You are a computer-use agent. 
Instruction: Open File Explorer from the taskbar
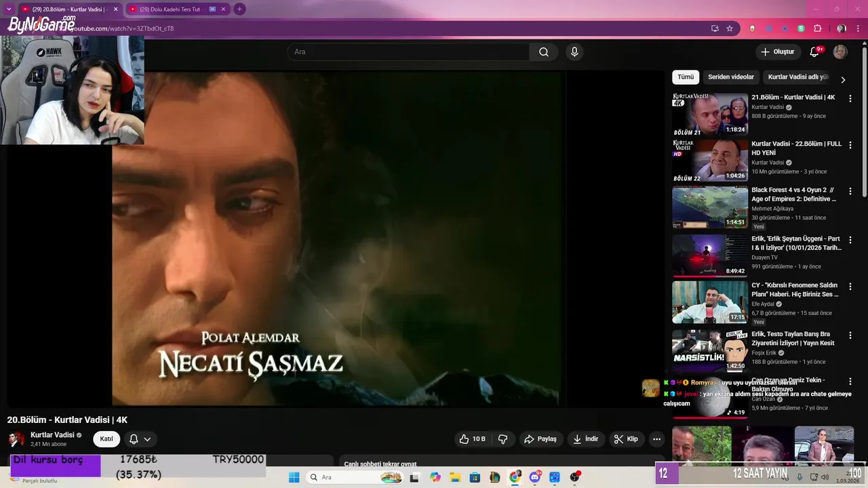click(x=455, y=477)
